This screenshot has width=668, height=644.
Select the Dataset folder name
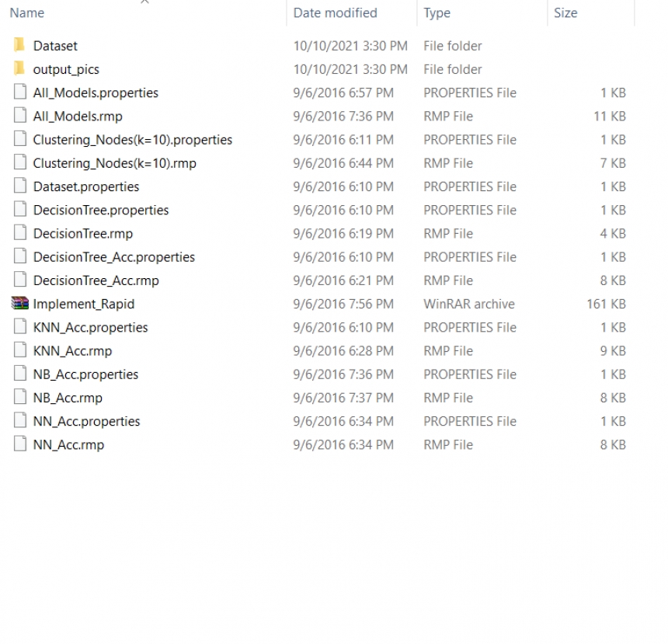55,46
